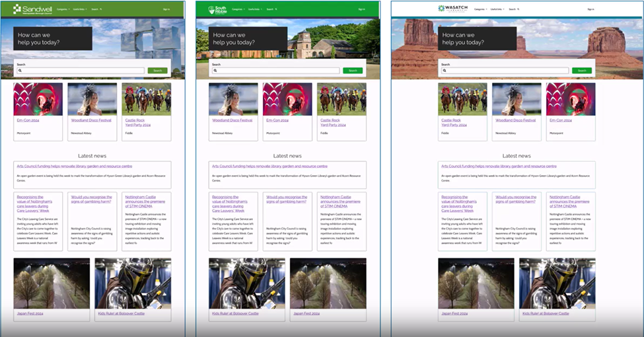Click the magnifier icon in Wasatch search box
The width and height of the screenshot is (644, 337).
(x=445, y=71)
